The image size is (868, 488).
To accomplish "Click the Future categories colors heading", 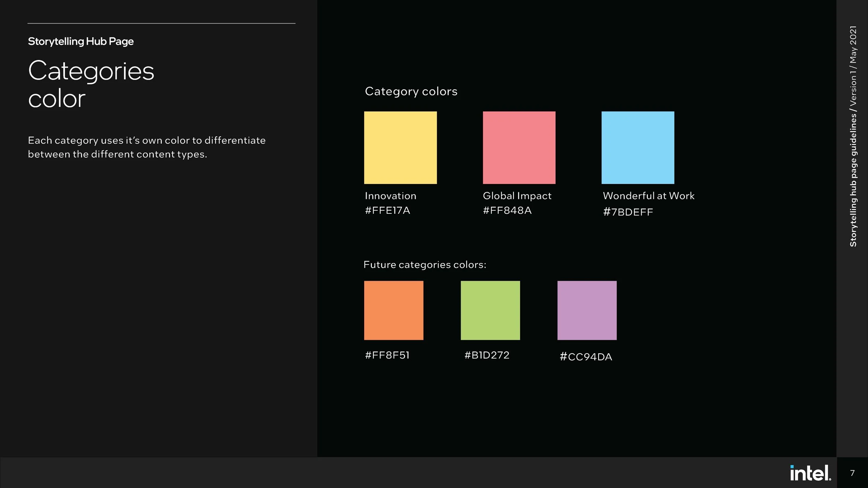I will tap(425, 265).
